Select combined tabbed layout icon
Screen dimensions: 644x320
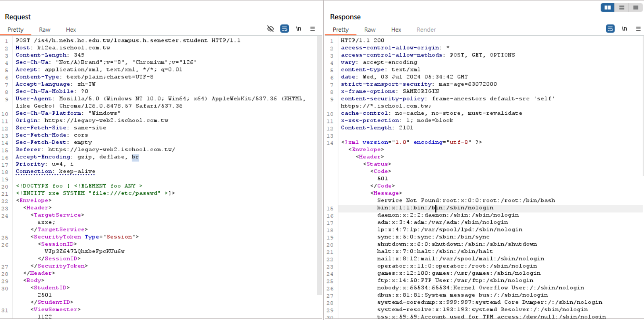pyautogui.click(x=635, y=7)
